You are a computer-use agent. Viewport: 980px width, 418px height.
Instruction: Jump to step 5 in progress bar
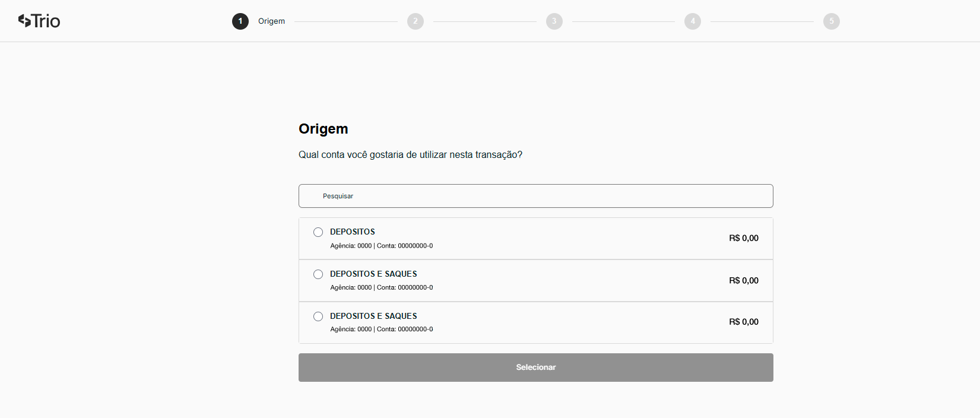coord(832,21)
